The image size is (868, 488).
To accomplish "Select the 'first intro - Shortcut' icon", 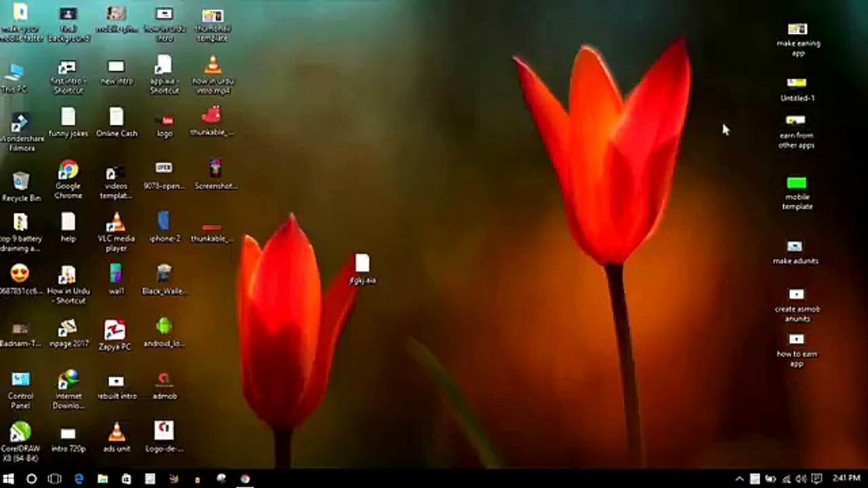I will click(x=67, y=77).
